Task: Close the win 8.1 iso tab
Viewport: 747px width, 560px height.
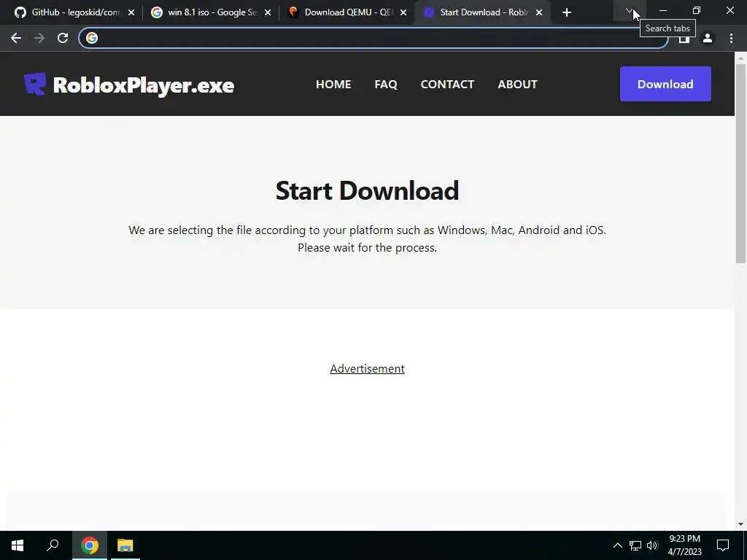Action: tap(268, 12)
